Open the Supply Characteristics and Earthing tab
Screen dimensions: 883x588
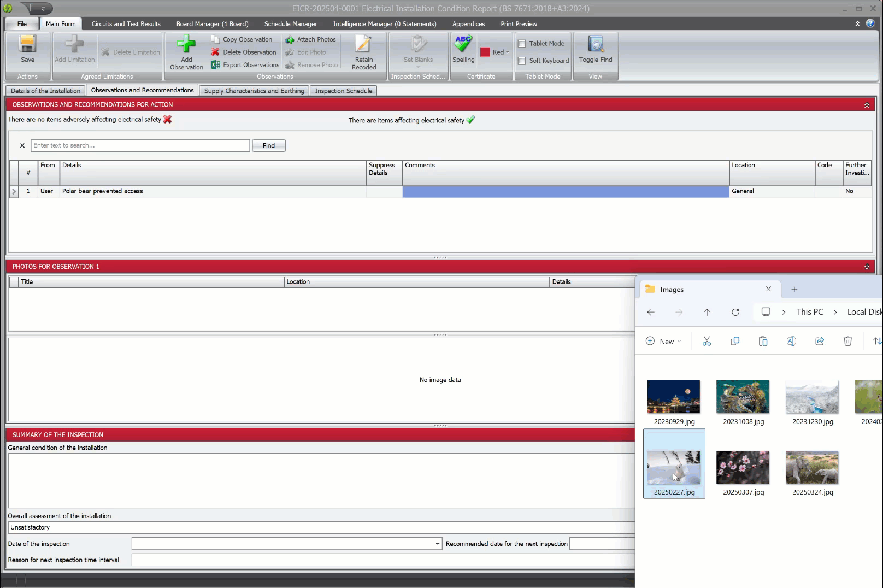[254, 90]
